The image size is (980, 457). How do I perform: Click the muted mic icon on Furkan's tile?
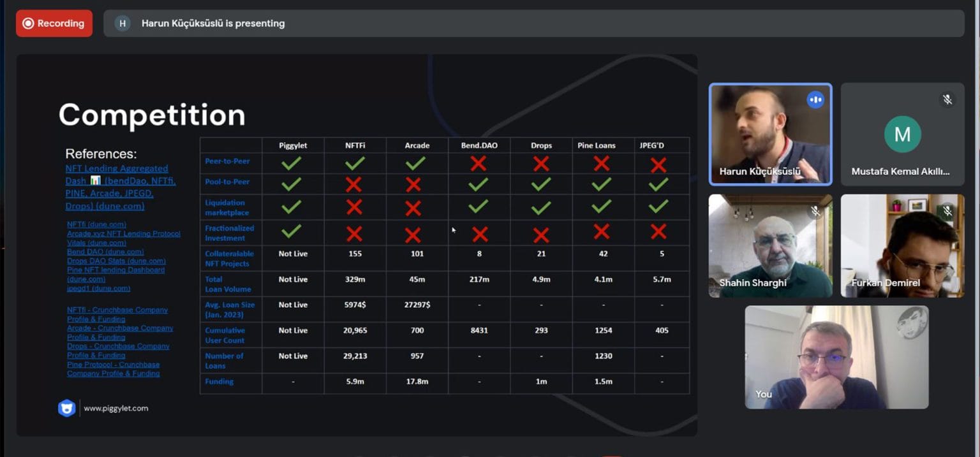[947, 210]
